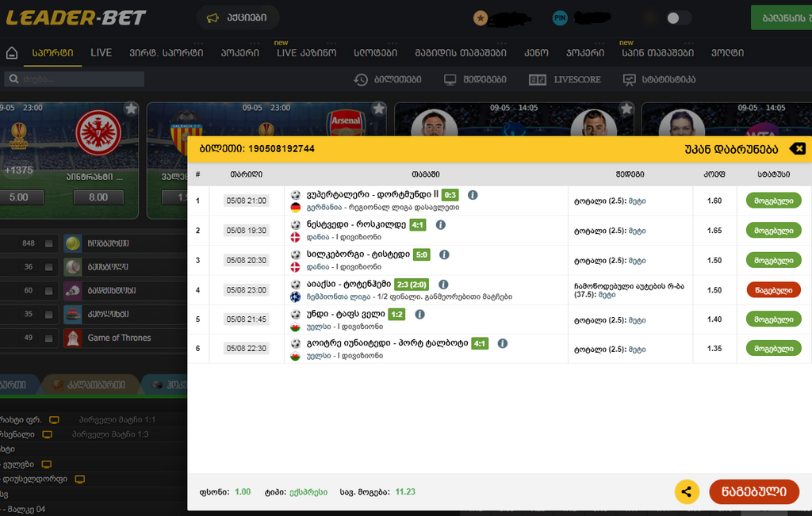Tick the Game of Thrones checkbox
The height and width of the screenshot is (516, 812).
click(x=48, y=338)
